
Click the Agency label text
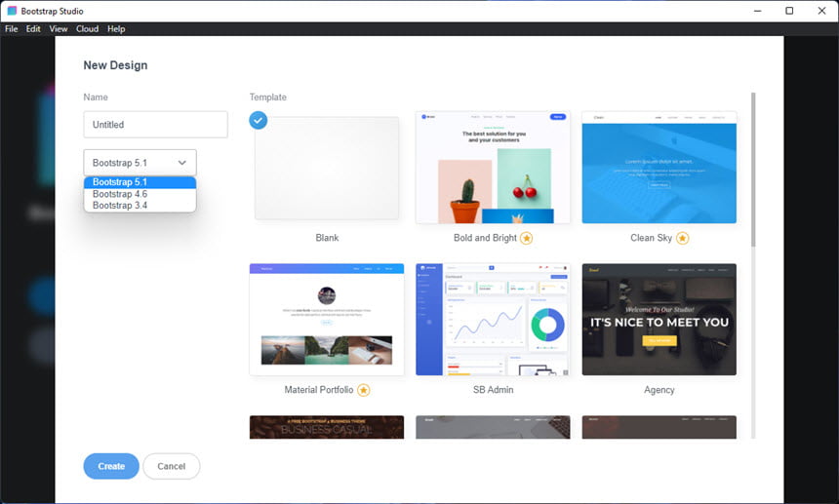[659, 390]
